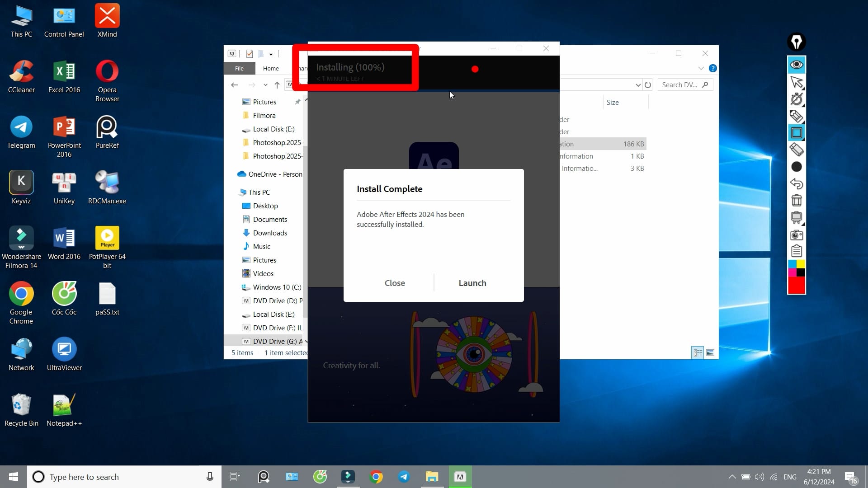Open File Explorer help icon

tap(713, 68)
